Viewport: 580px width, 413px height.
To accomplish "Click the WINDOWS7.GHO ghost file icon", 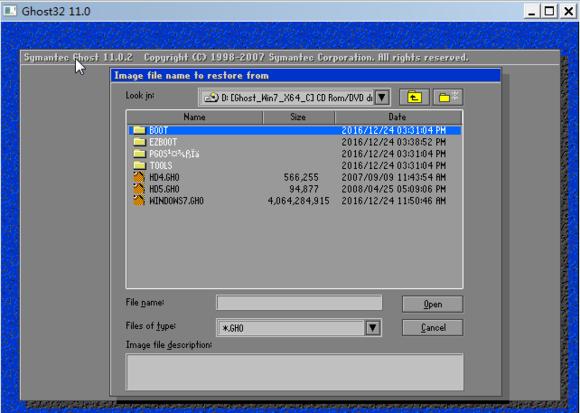I will pyautogui.click(x=139, y=201).
